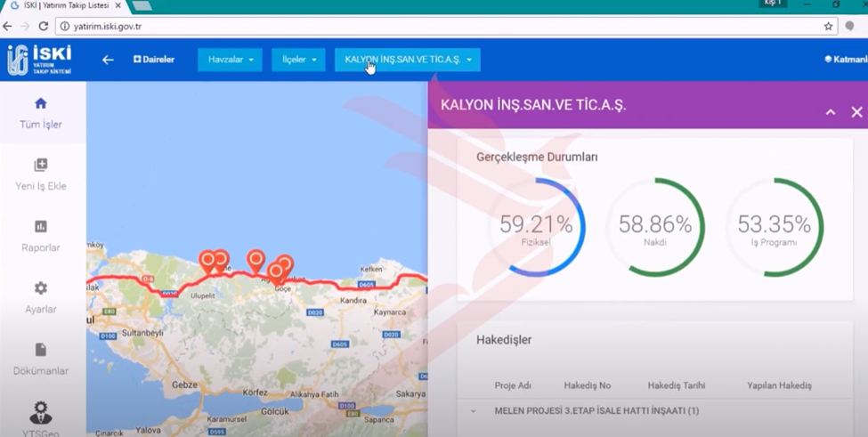
Task: Click the Nakdi 58.86% progress gauge
Action: (655, 227)
